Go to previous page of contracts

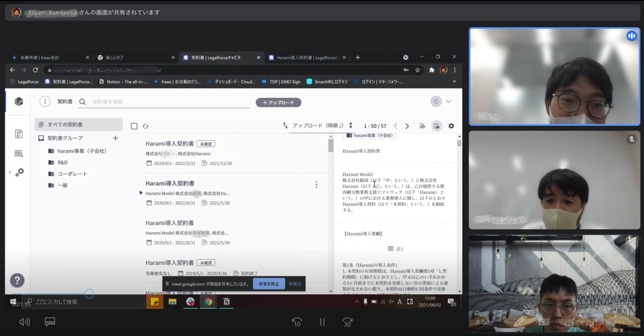396,126
